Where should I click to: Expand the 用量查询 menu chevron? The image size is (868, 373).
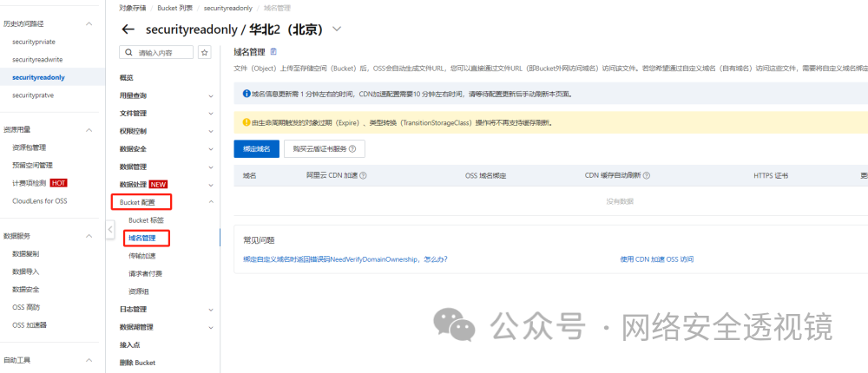tap(211, 95)
